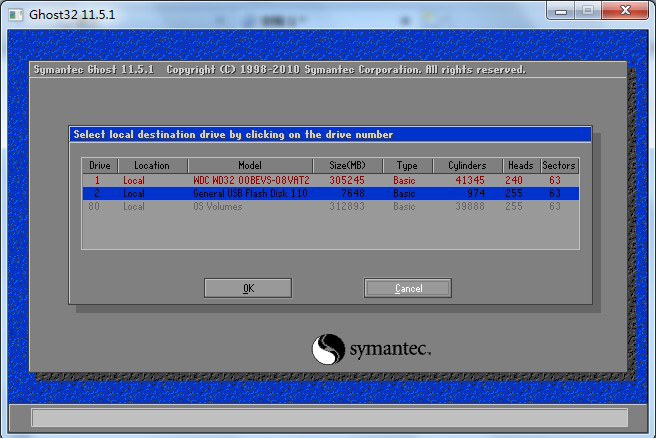Screen dimensions: 656x438
Task: Click the Drive column header
Action: coord(100,166)
